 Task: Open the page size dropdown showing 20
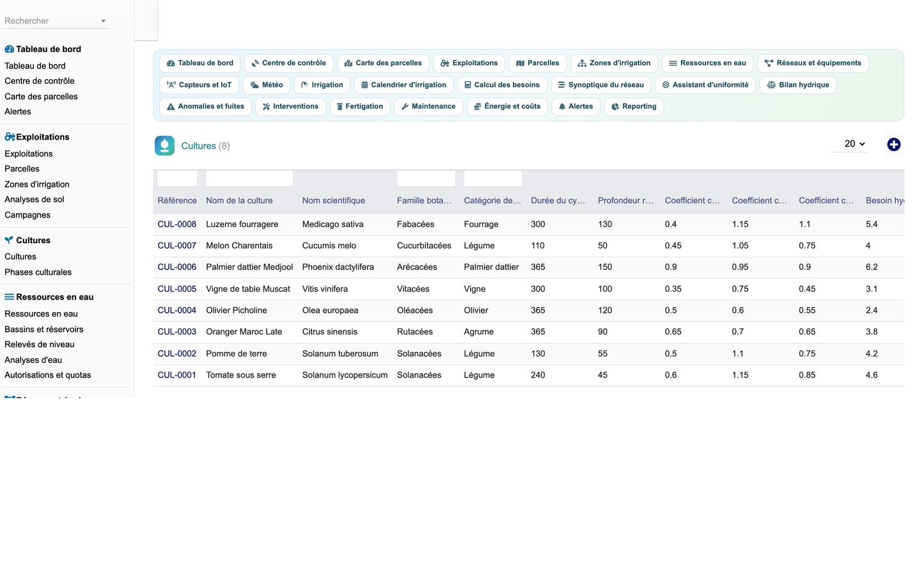849,144
